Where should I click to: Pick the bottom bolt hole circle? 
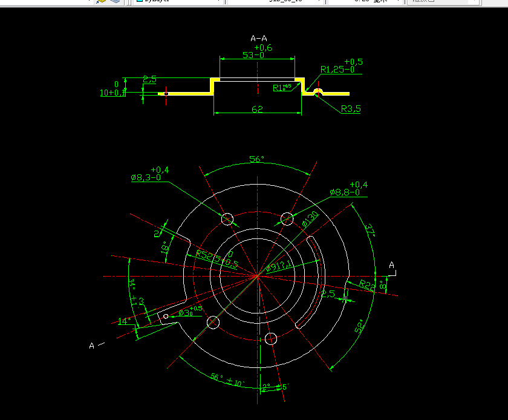(271, 339)
